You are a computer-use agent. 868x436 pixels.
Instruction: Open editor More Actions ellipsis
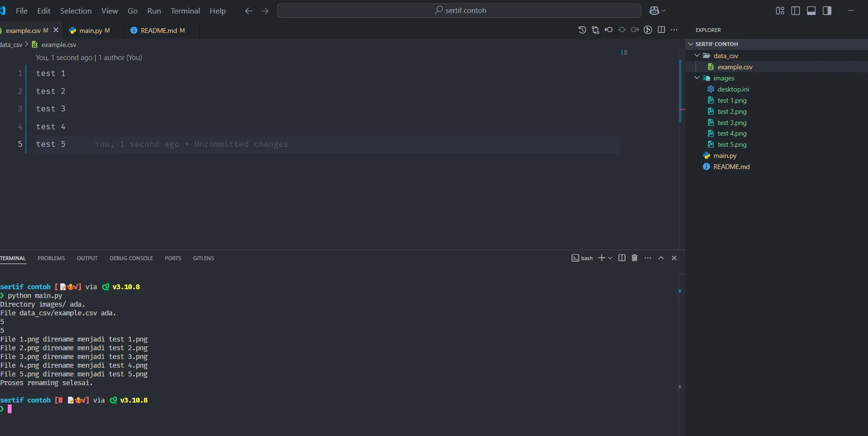pyautogui.click(x=674, y=30)
